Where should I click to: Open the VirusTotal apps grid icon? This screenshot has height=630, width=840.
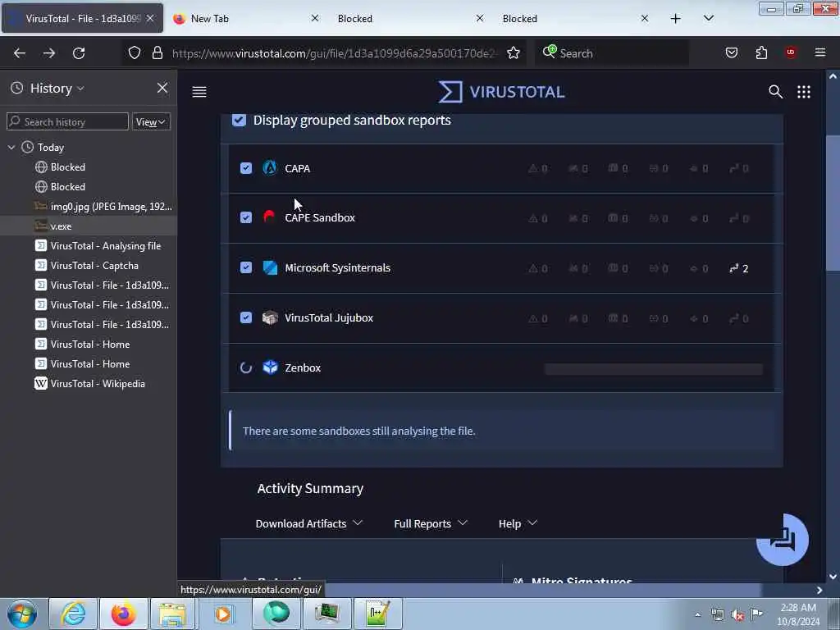(x=804, y=92)
